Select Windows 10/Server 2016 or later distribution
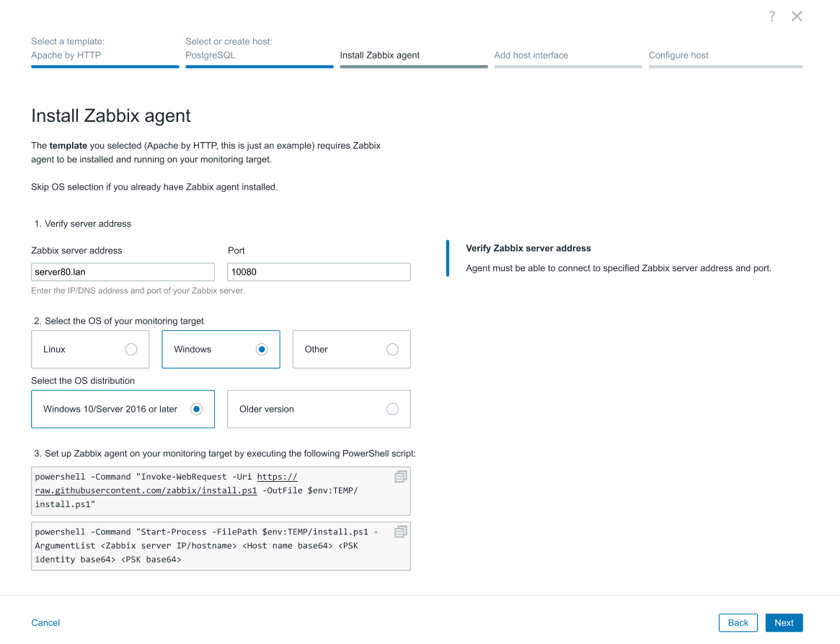 point(123,410)
